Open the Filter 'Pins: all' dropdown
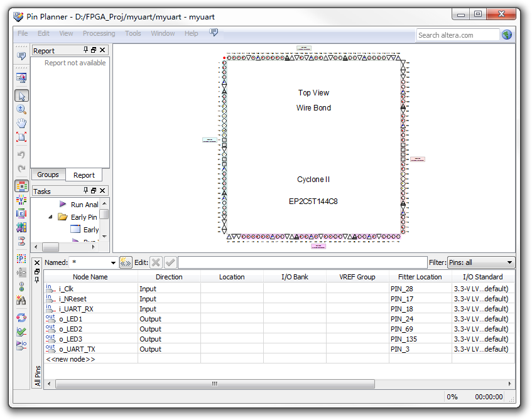Image resolution: width=532 pixels, height=420 pixels. click(x=509, y=262)
